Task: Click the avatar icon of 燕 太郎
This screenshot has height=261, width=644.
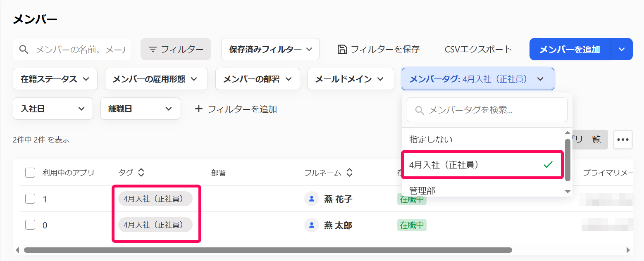Action: 312,225
